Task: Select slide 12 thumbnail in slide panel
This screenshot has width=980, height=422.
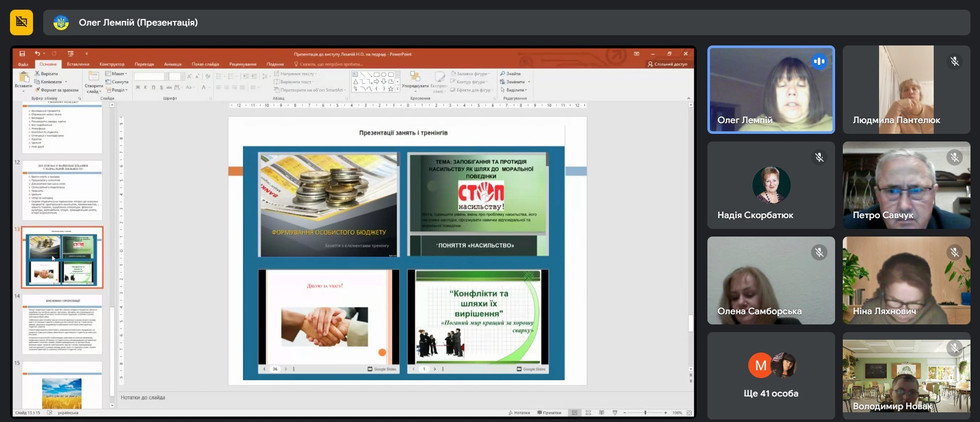Action: click(62, 190)
